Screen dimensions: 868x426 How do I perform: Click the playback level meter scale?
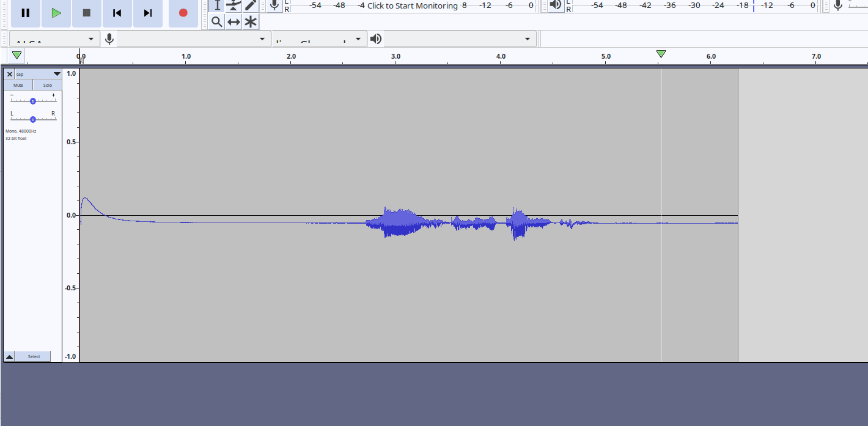tap(702, 6)
